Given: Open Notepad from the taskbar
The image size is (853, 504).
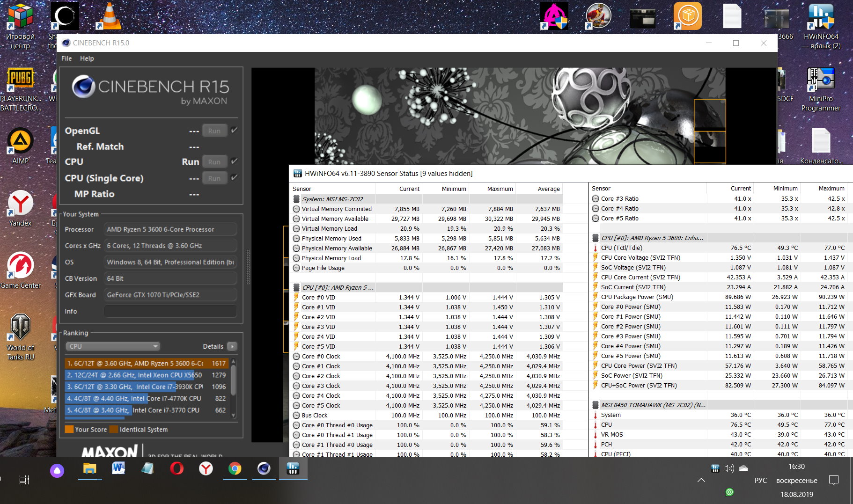Looking at the screenshot, I should click(x=147, y=468).
